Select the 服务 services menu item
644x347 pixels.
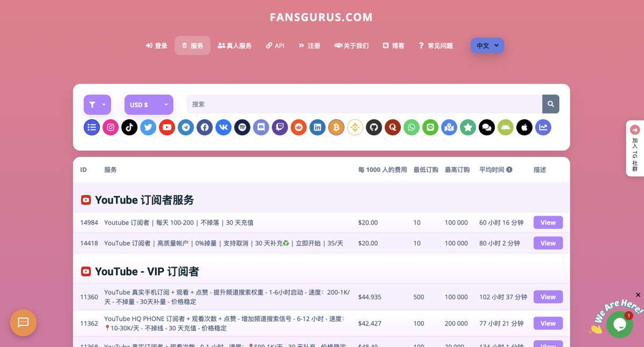[193, 46]
